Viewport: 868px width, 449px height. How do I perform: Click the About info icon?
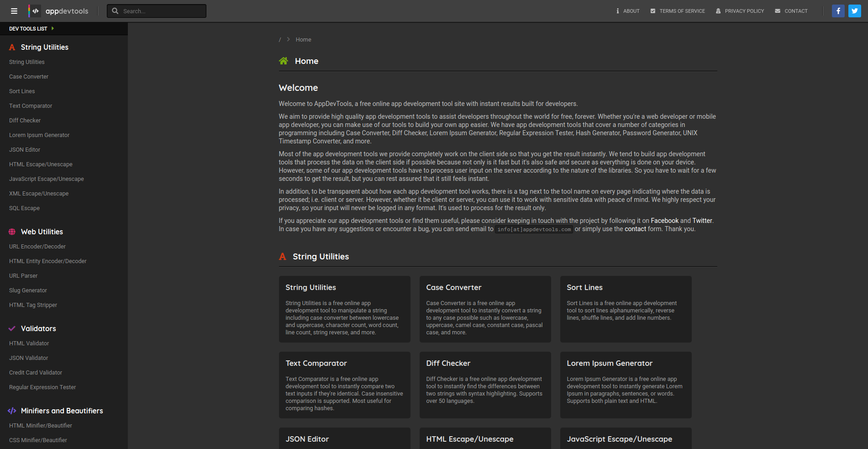click(x=618, y=11)
